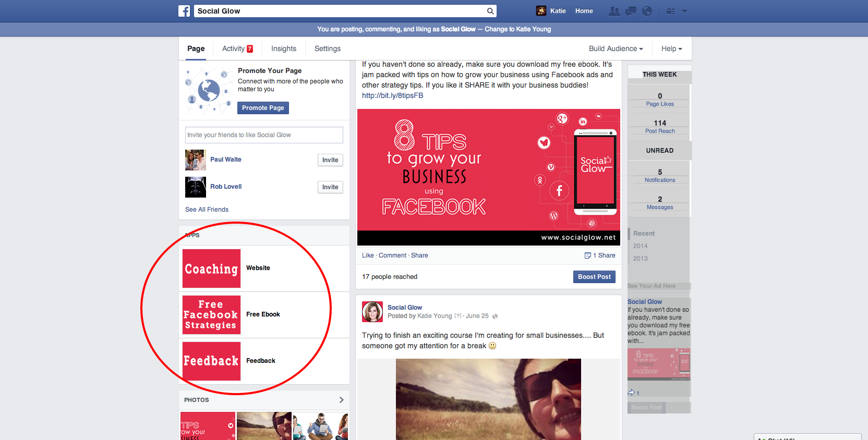Click the Promote Page button

[x=263, y=108]
